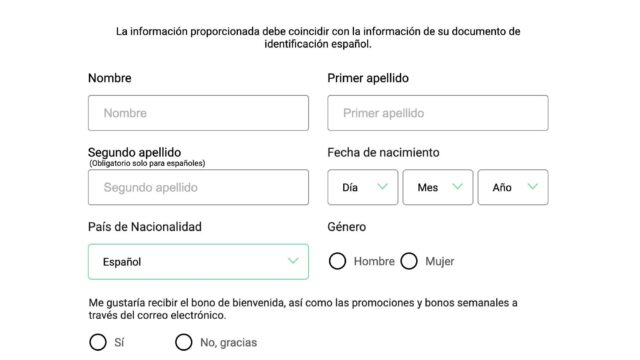Click the Segundo apellido input field

(198, 187)
